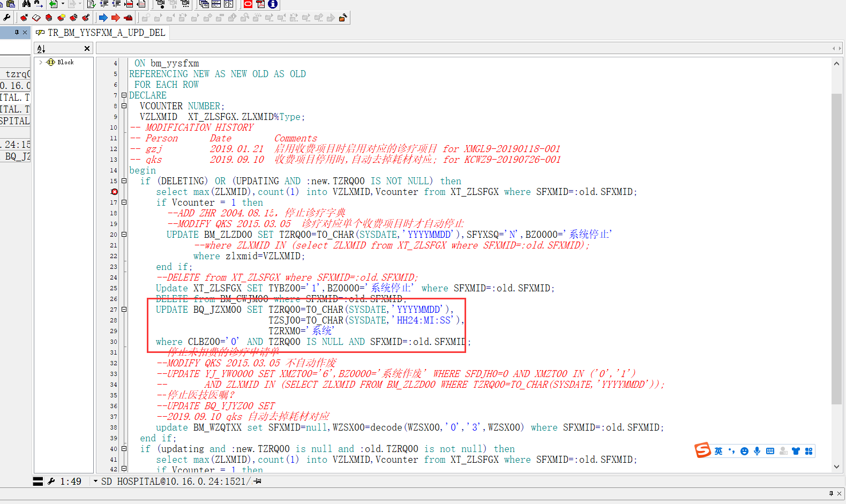Click the green navigate back arrow
Image resolution: width=846 pixels, height=504 pixels.
(x=53, y=4)
